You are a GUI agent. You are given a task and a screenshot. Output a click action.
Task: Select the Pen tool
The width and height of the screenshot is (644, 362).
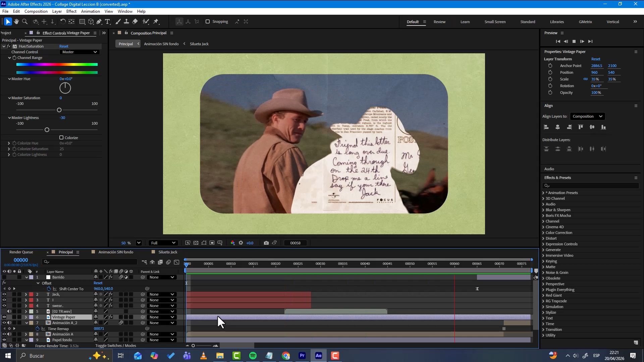click(x=99, y=22)
